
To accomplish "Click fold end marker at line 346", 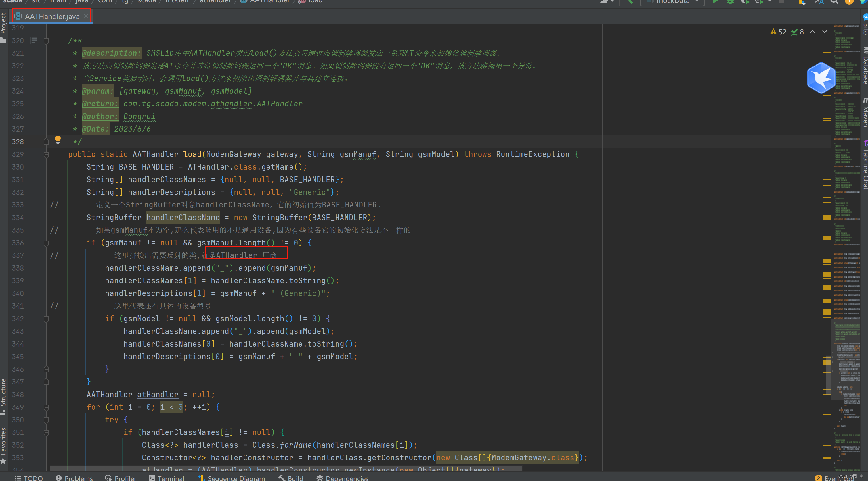I will 47,369.
